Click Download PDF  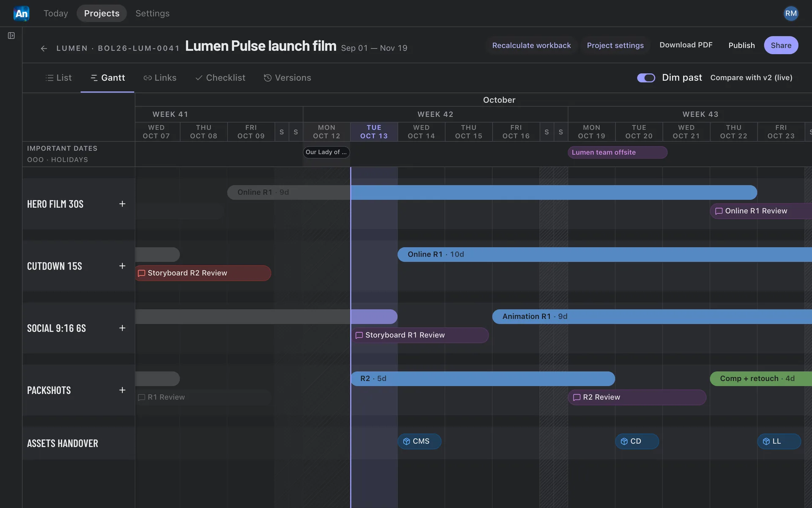tap(686, 45)
